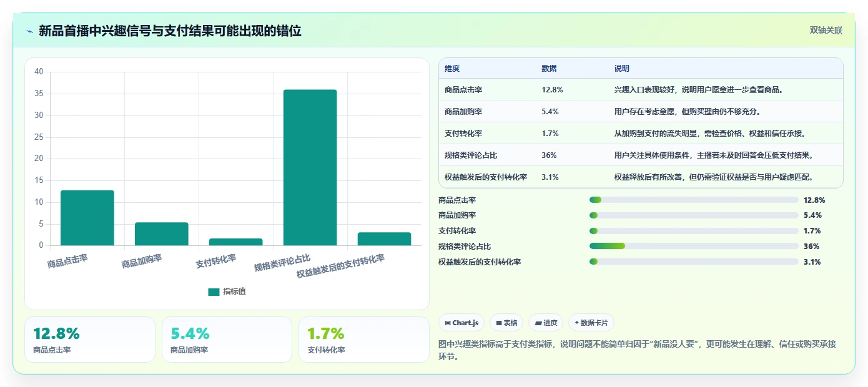Viewport: 868px width, 387px height.
Task: Click the title 新品首播中兴趣信号与支付结果
Action: click(170, 31)
